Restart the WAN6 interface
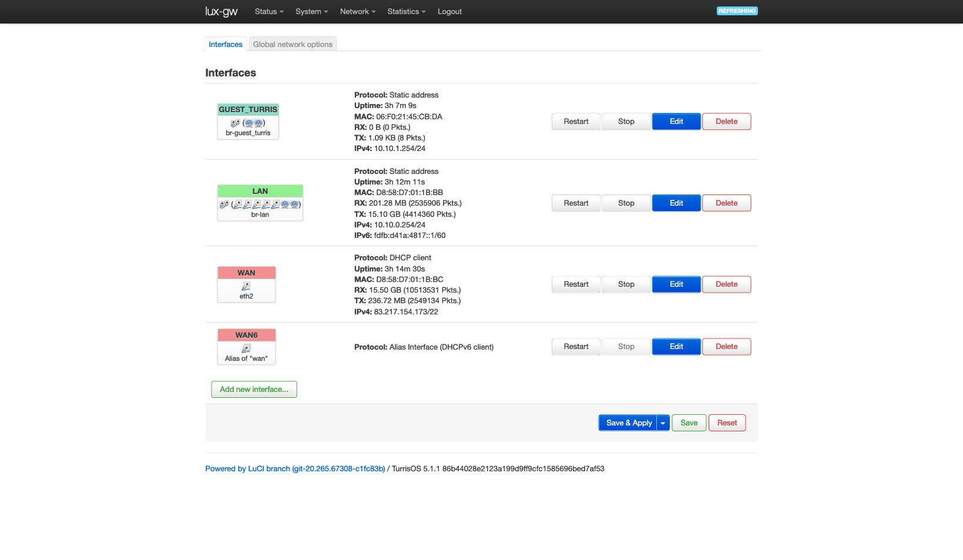This screenshot has width=963, height=560. pos(576,347)
